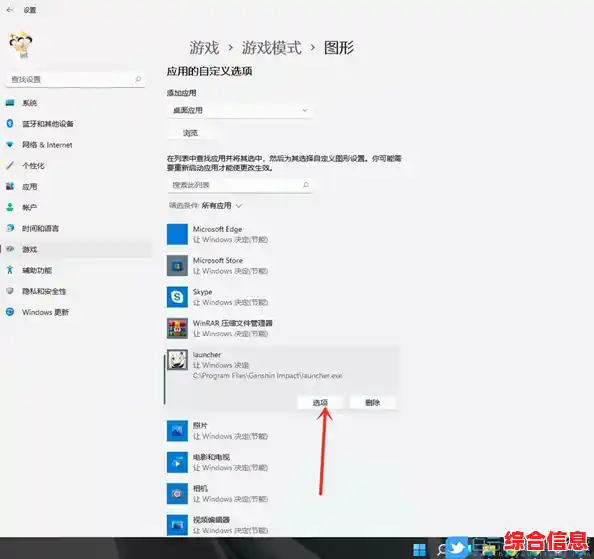Click 选项 button for launcher
Viewport: 594px width, 559px height.
(x=320, y=403)
